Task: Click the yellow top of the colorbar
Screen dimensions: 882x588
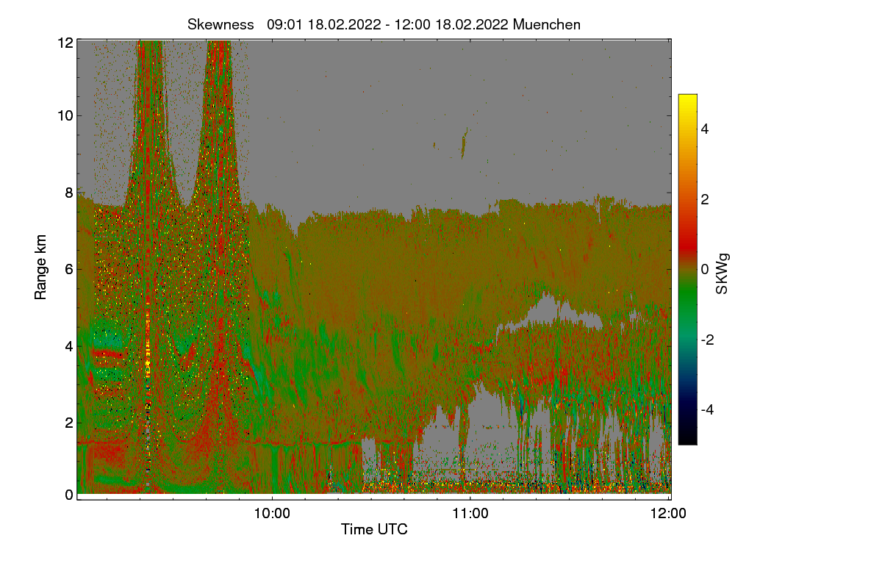Action: coord(687,100)
